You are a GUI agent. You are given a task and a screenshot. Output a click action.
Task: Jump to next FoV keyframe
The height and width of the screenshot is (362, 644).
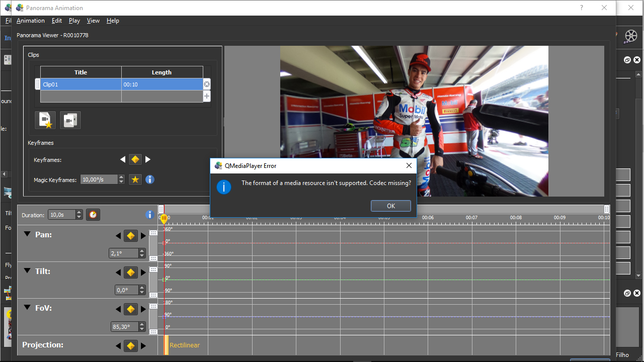pyautogui.click(x=143, y=309)
